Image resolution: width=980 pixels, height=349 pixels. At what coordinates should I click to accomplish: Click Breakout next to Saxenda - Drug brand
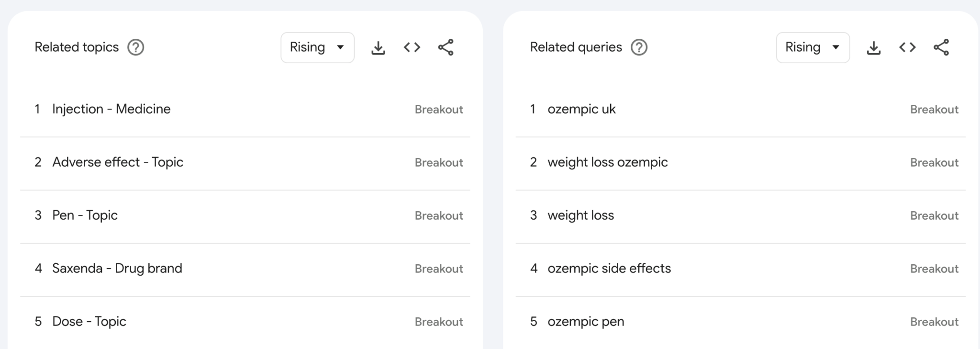click(x=438, y=269)
